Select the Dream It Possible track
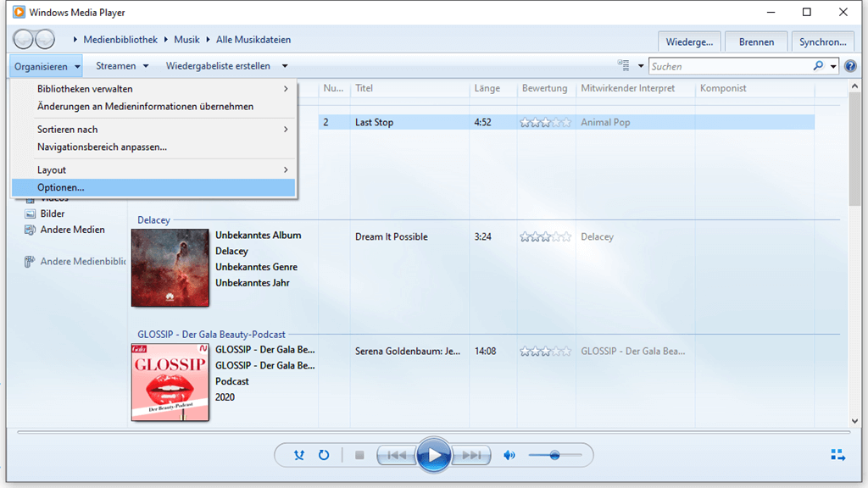The width and height of the screenshot is (868, 488). 392,237
